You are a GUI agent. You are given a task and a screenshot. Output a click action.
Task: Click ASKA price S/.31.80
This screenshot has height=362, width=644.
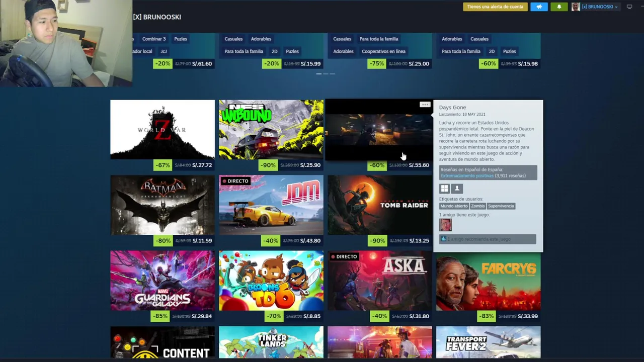pyautogui.click(x=419, y=316)
